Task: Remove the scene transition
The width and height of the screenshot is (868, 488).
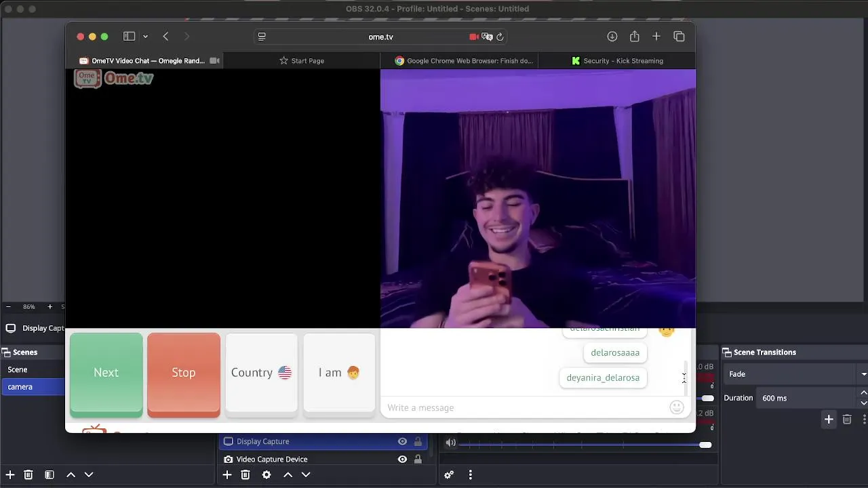Action: pos(847,420)
